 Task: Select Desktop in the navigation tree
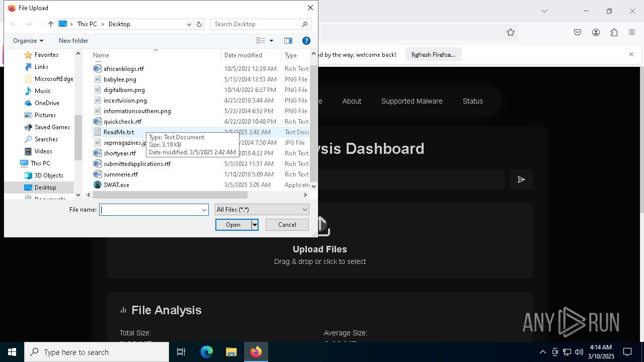45,188
